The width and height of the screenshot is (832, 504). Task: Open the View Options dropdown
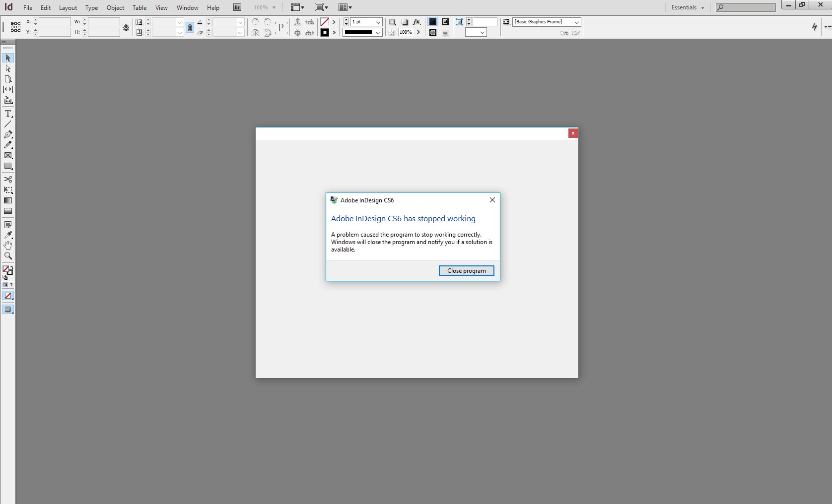point(297,7)
